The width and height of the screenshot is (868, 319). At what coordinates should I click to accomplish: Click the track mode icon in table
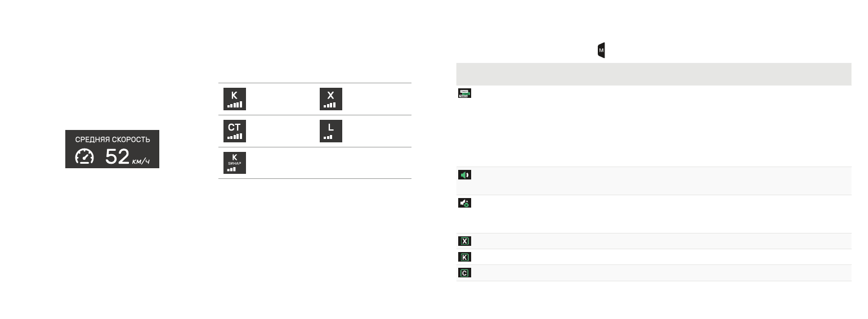tap(464, 93)
